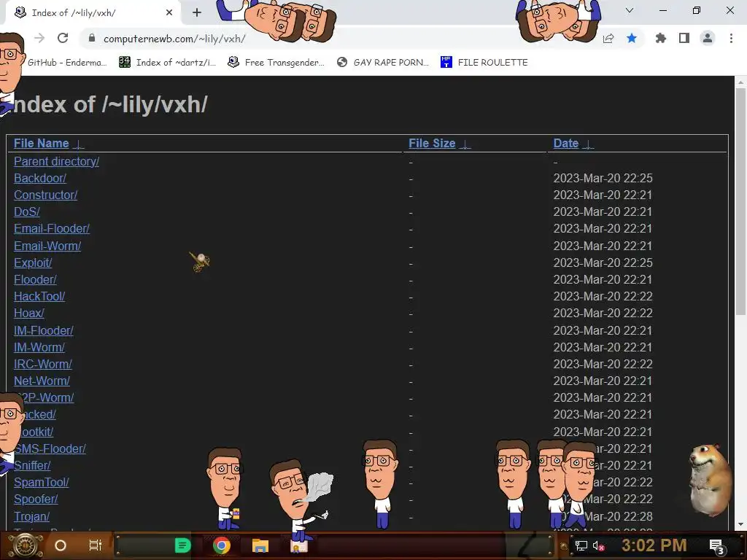
Task: Reload the page with the refresh icon
Action: 63,38
